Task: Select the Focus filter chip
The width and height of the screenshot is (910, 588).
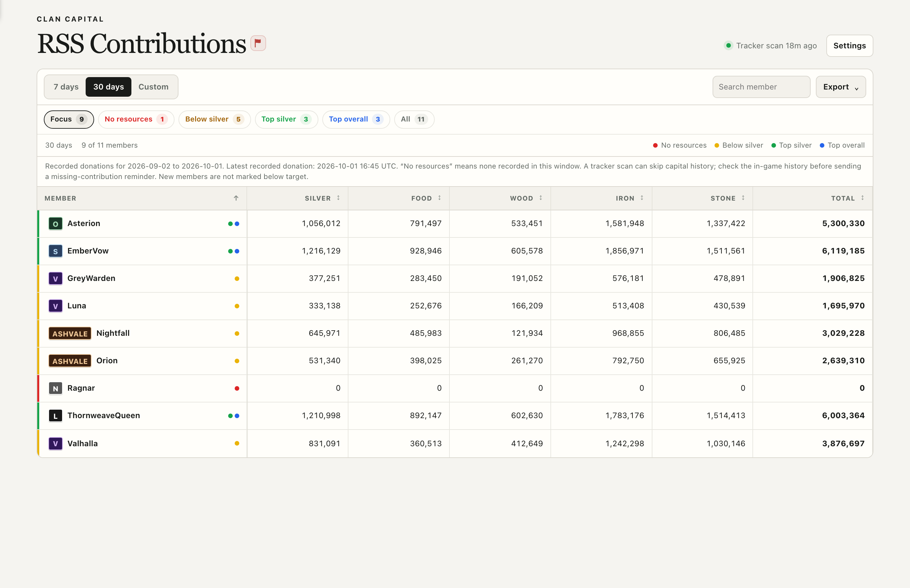Action: [x=69, y=119]
